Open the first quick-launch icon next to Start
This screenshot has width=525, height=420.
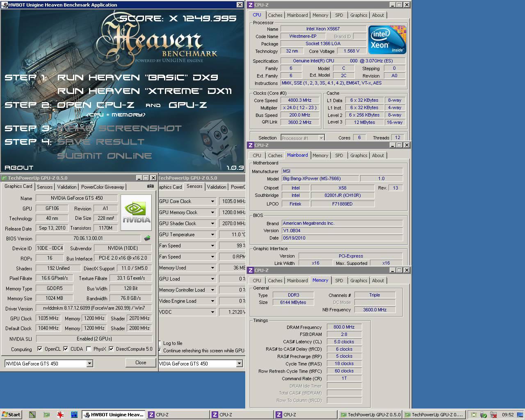click(x=32, y=415)
